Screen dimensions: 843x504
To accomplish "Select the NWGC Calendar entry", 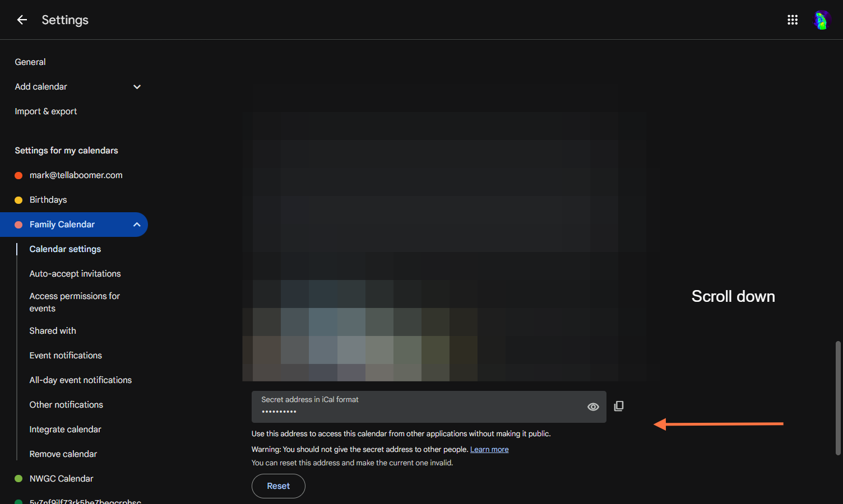I will coord(62,479).
